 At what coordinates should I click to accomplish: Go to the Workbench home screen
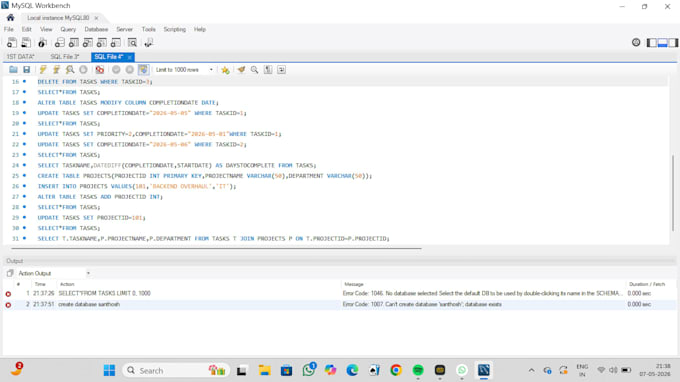(x=10, y=18)
